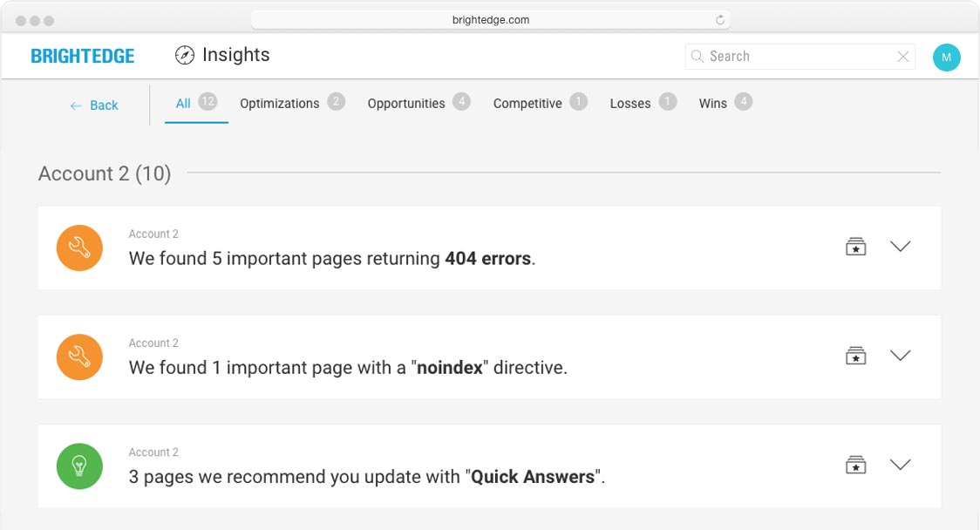Click the green lightbulb Quick Answers icon

pos(79,466)
